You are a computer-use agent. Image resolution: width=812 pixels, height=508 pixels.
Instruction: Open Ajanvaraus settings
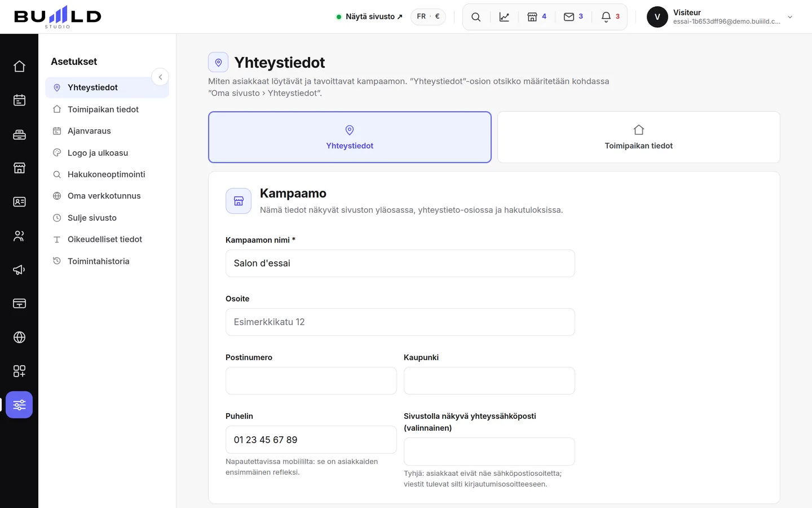click(x=107, y=131)
